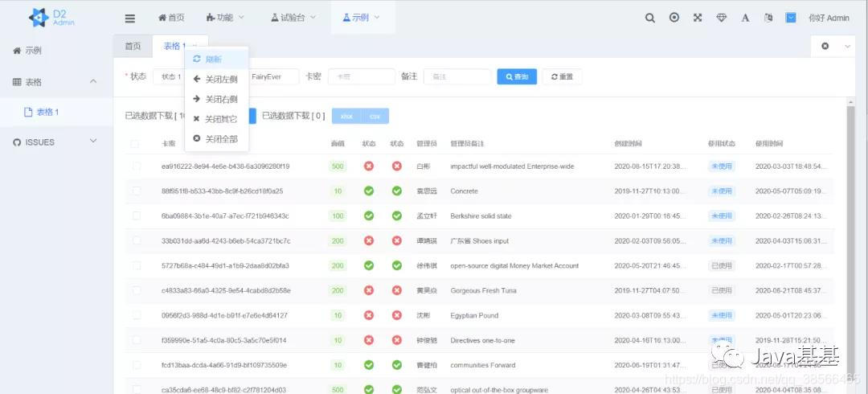Image resolution: width=868 pixels, height=394 pixels.
Task: Select 关闭左侧 in the tab context menu
Action: coord(216,80)
